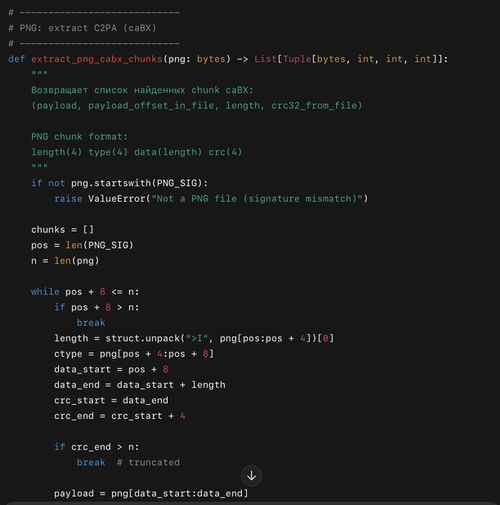Click the 'Tuple' type annotation
This screenshot has height=505, width=500.
coord(297,59)
